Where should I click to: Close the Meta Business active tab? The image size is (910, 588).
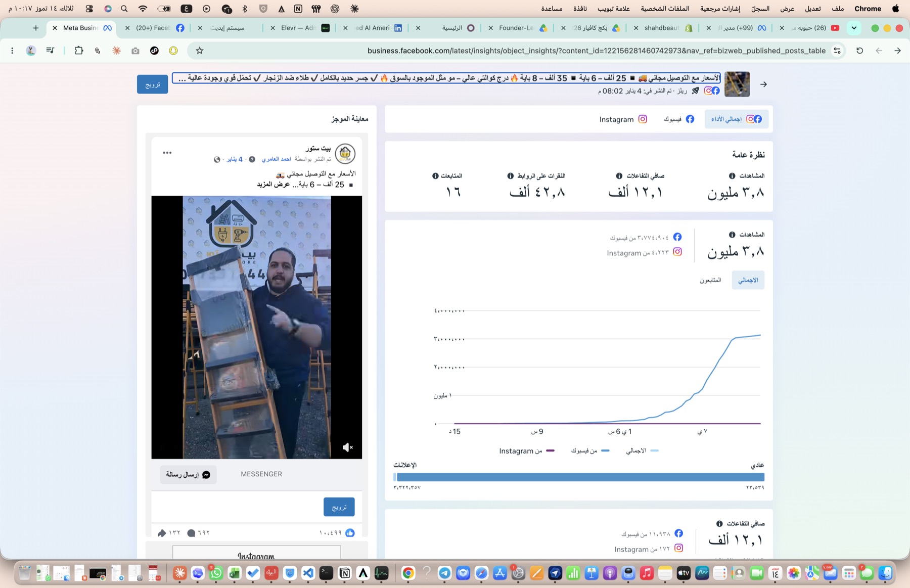(55, 28)
